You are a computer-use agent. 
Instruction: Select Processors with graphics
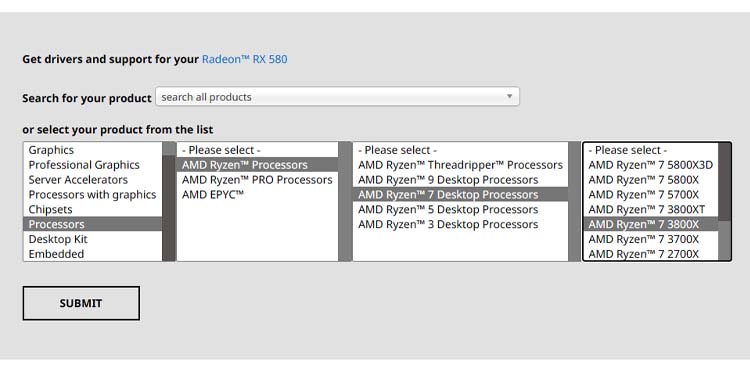point(93,195)
